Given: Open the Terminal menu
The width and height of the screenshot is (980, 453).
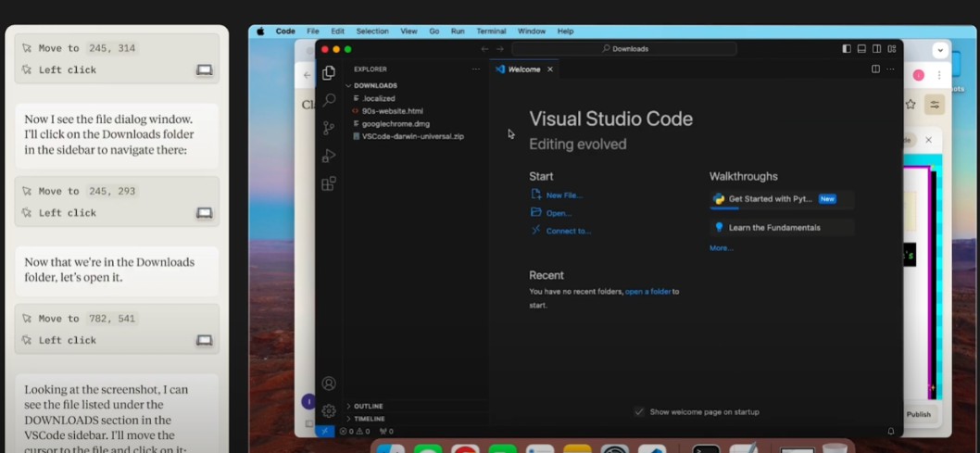Looking at the screenshot, I should (x=491, y=31).
